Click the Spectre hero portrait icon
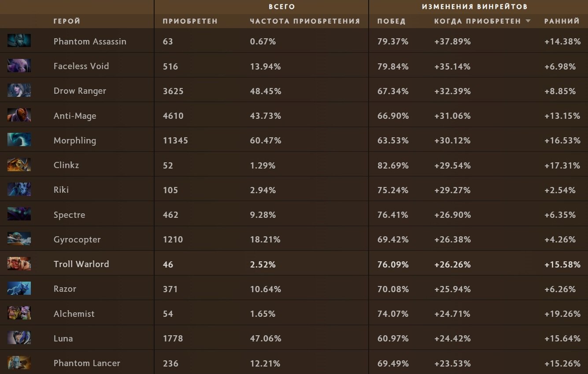The height and width of the screenshot is (374, 588). click(x=19, y=214)
